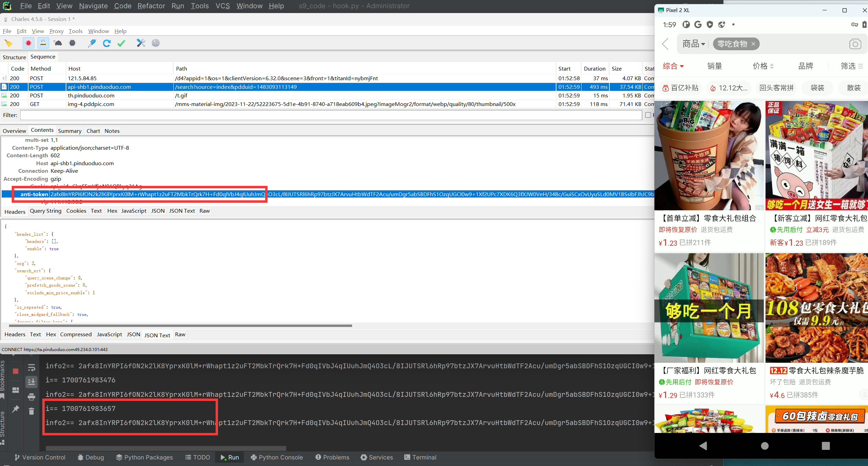Toggle SSL proxying in Charles toolbar

pyautogui.click(x=43, y=43)
